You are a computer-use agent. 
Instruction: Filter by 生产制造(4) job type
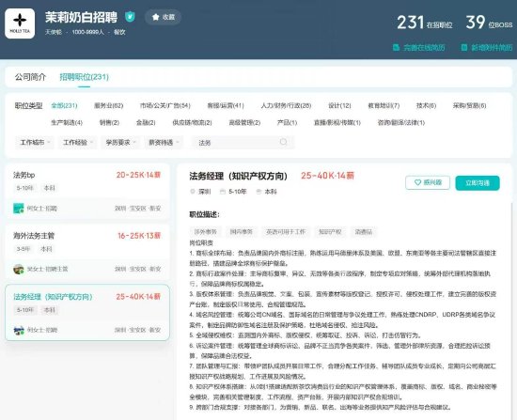pyautogui.click(x=67, y=123)
